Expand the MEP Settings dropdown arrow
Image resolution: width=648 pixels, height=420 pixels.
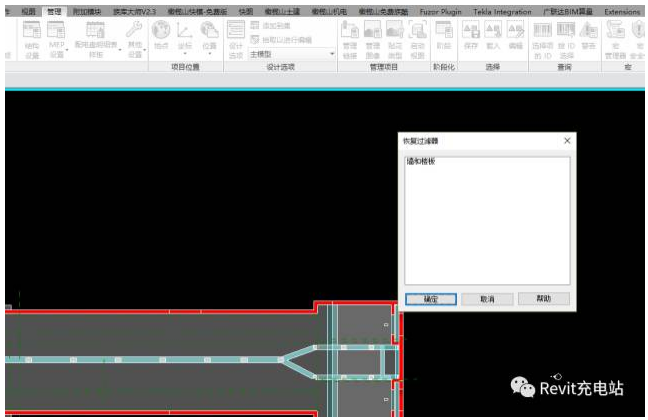pyautogui.click(x=67, y=50)
